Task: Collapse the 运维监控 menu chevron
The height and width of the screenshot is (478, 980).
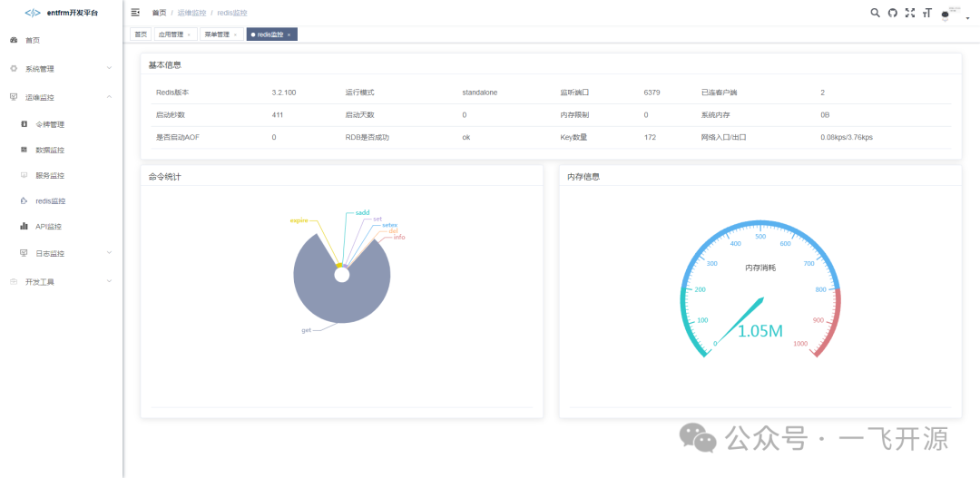Action: (110, 97)
